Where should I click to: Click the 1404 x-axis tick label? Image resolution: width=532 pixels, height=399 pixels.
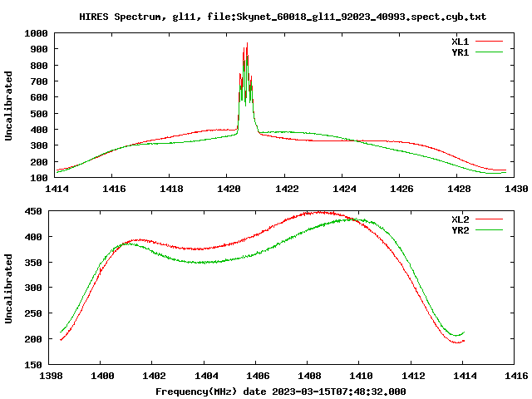point(206,376)
